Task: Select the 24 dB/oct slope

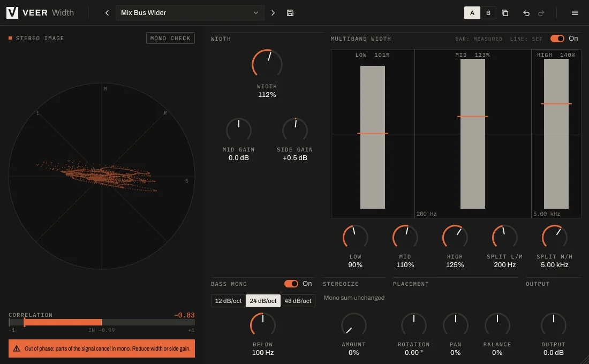Action: click(263, 301)
